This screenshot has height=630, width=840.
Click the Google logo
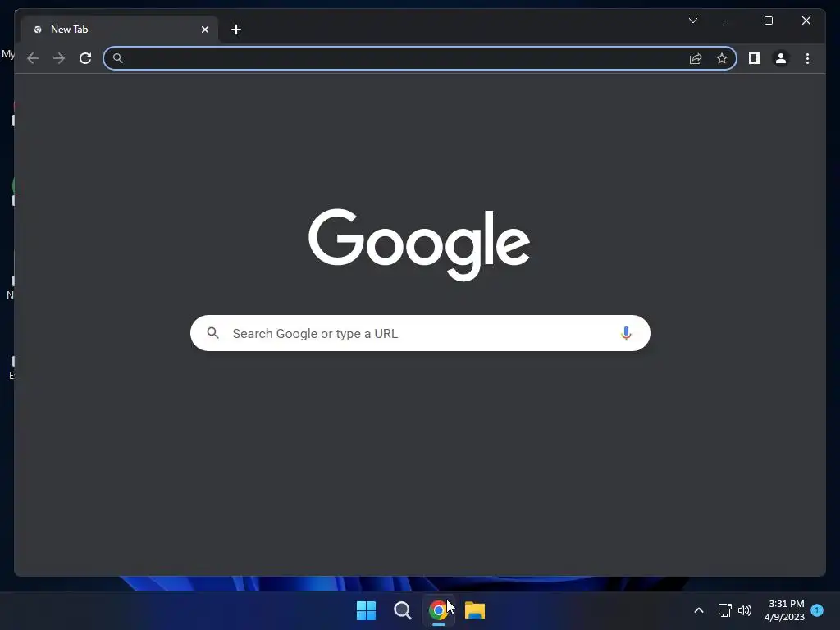(x=419, y=244)
